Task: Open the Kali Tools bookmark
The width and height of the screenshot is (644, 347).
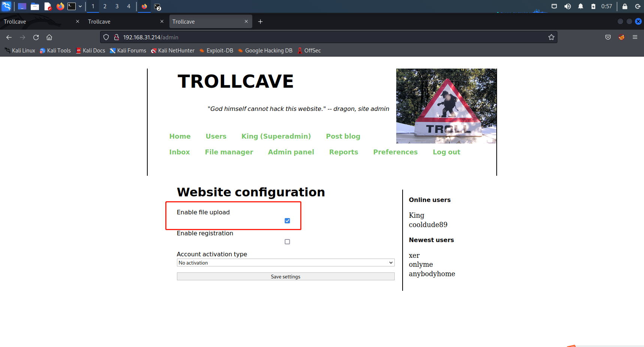Action: 55,51
